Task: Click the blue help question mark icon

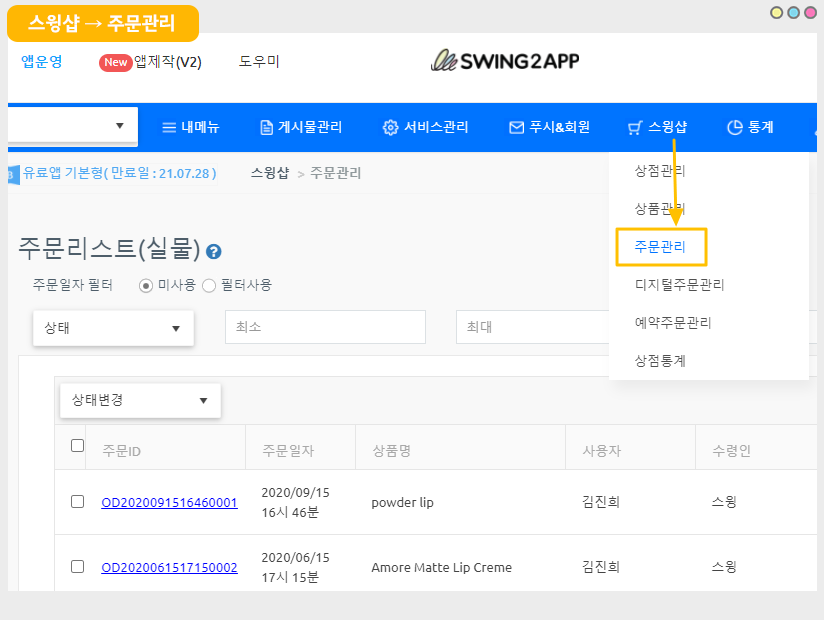Action: click(213, 252)
